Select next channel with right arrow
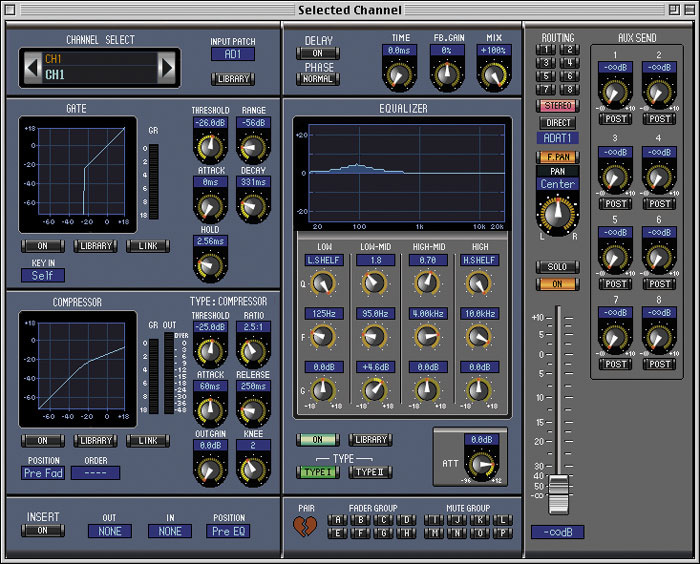Image resolution: width=700 pixels, height=564 pixels. 167,68
